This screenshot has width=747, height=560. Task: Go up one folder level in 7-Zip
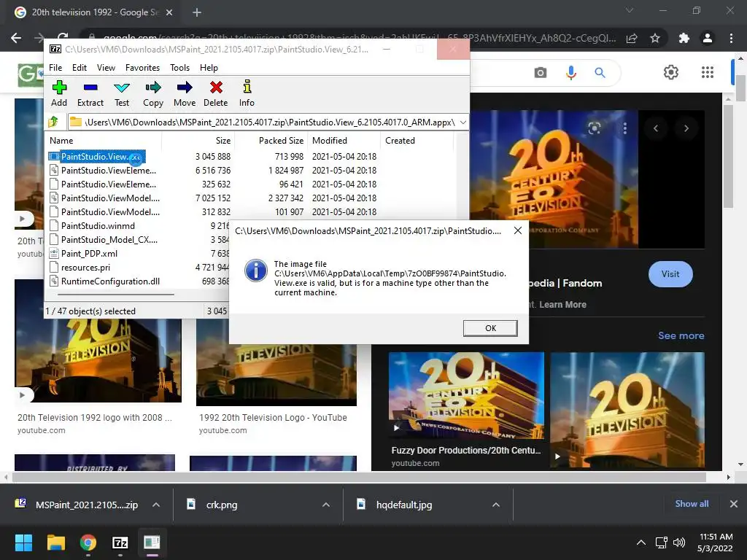pos(53,122)
